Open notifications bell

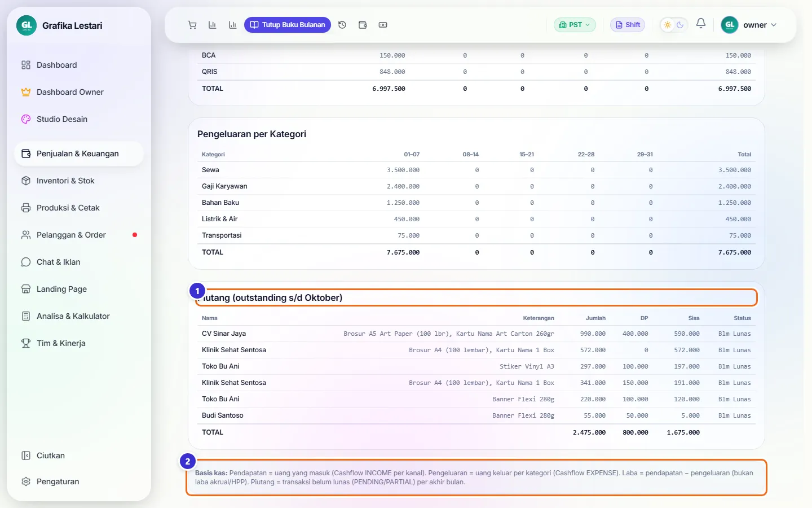701,24
